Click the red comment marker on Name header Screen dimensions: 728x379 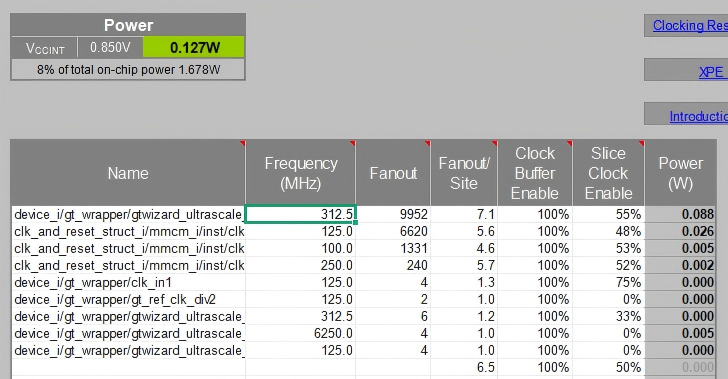coord(242,144)
